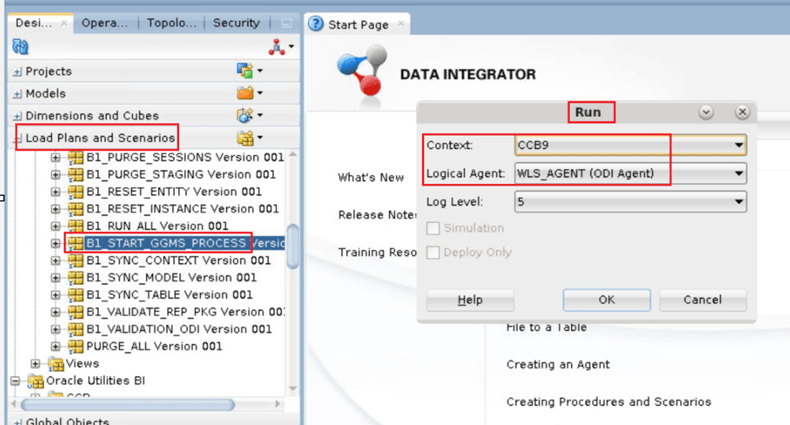Switch to the Topology tab

pyautogui.click(x=171, y=23)
